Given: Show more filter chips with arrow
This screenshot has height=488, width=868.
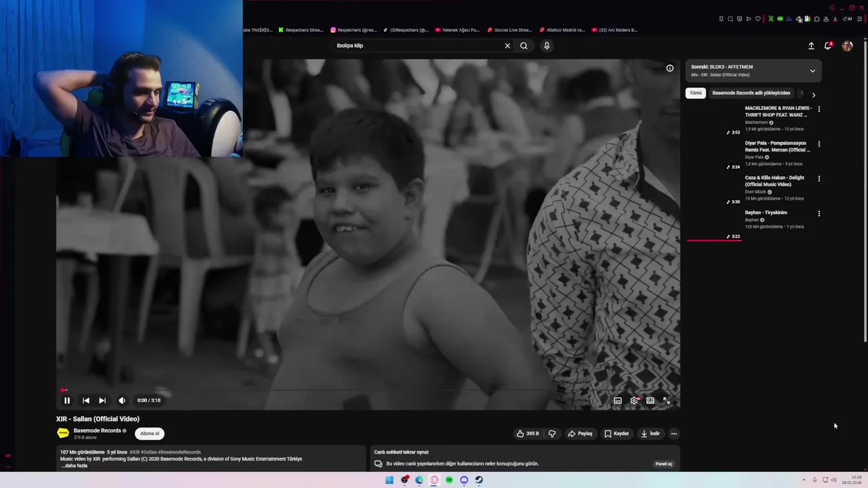Looking at the screenshot, I should click(x=814, y=95).
